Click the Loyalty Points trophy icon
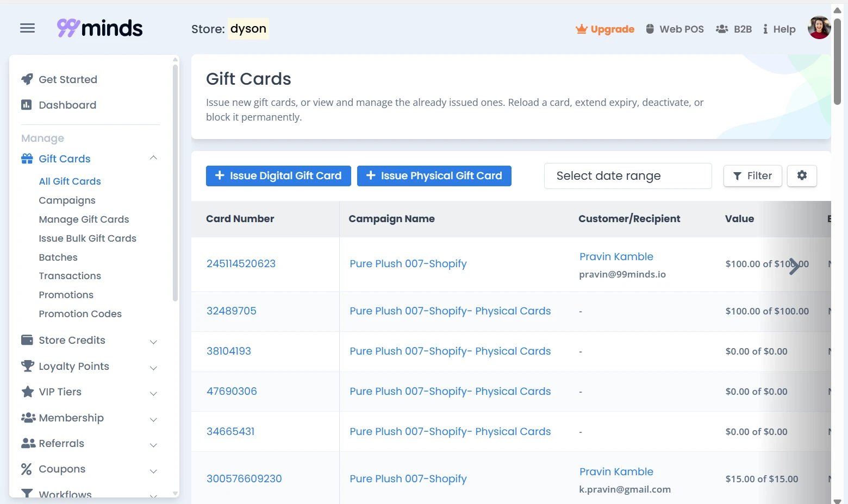 [27, 366]
